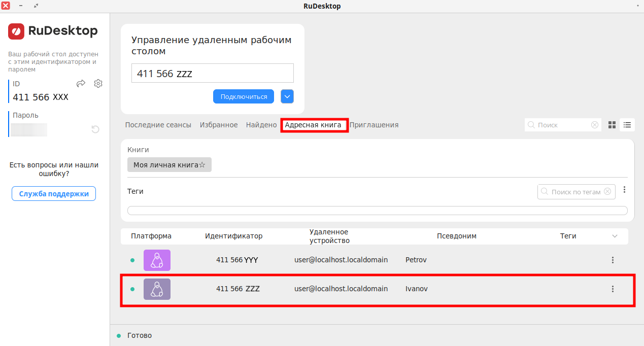Click Платформа column header
Screen dimensions: 644x346
(x=151, y=236)
